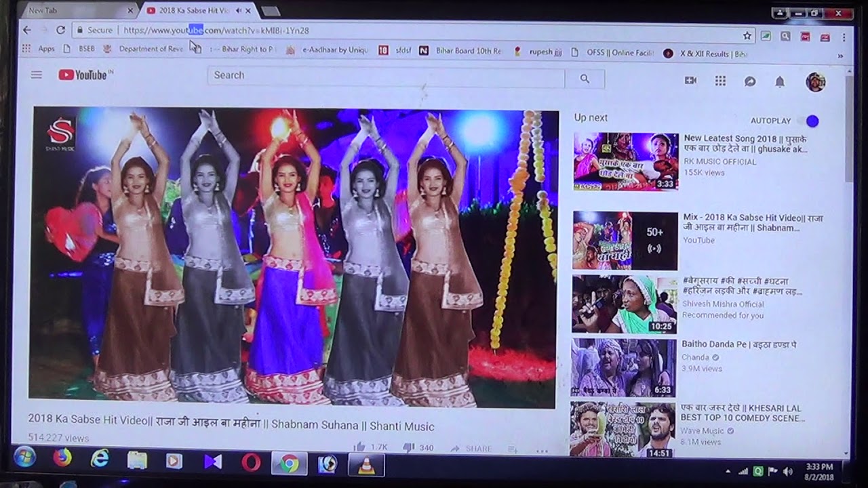The height and width of the screenshot is (488, 868).
Task: Open more actions three-dots under the video
Action: coord(542,450)
